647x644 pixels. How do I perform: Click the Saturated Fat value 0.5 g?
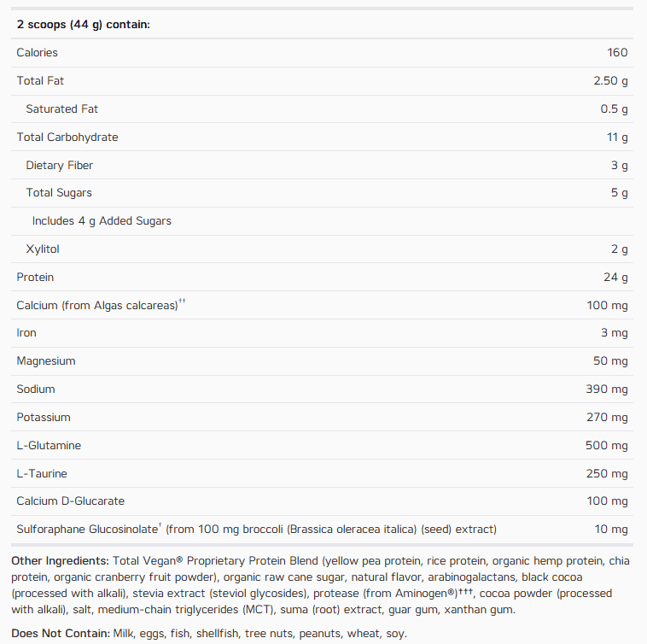coord(614,109)
